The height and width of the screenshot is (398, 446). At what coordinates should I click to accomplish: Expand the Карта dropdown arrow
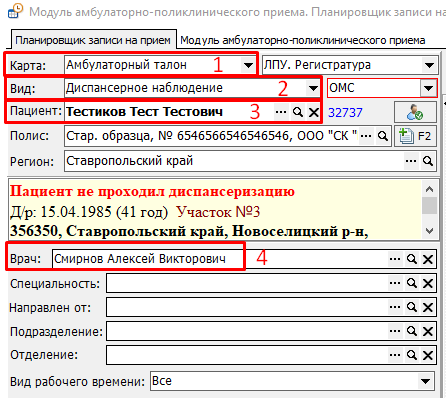(x=248, y=65)
